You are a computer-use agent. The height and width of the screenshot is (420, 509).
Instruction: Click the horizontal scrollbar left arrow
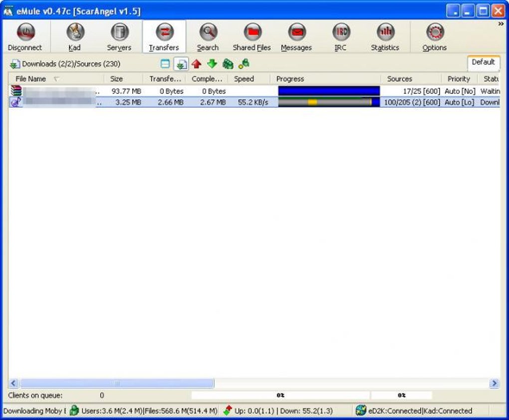[x=13, y=383]
